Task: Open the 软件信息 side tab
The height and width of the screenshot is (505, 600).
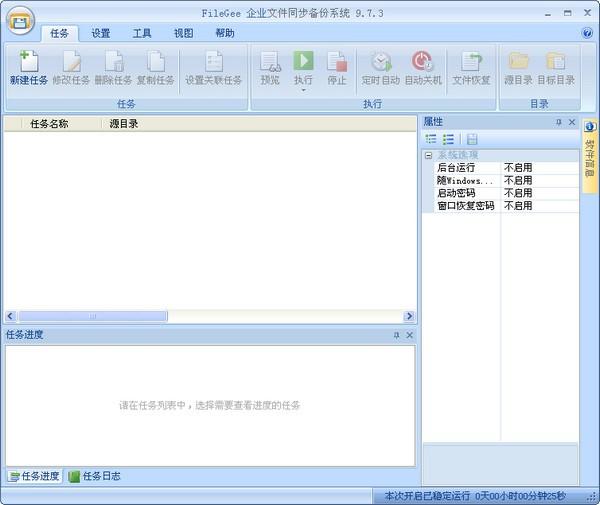Action: pyautogui.click(x=590, y=156)
